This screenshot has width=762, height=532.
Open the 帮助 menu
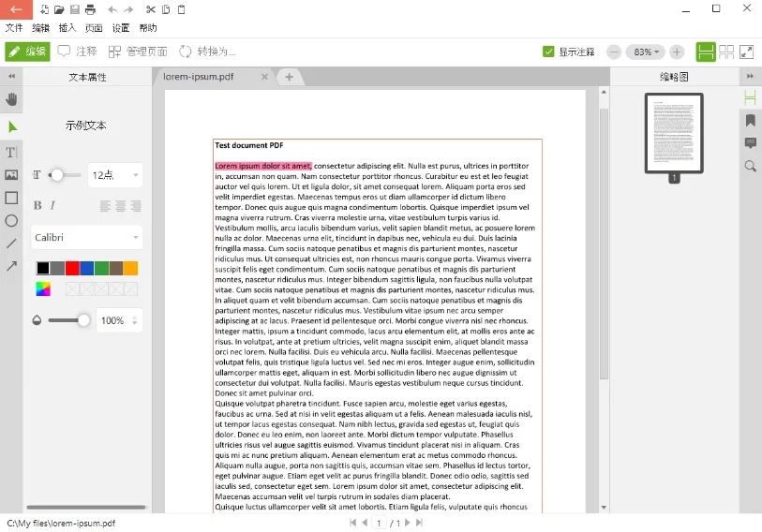pyautogui.click(x=148, y=28)
